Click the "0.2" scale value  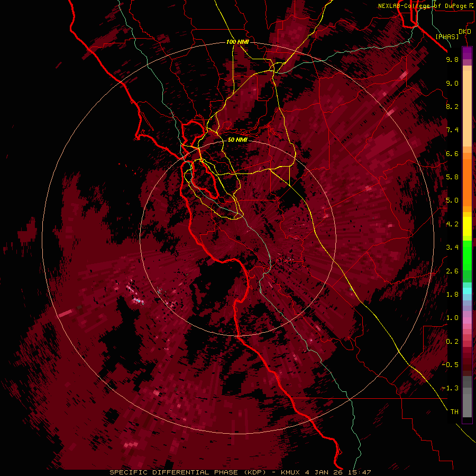click(452, 342)
